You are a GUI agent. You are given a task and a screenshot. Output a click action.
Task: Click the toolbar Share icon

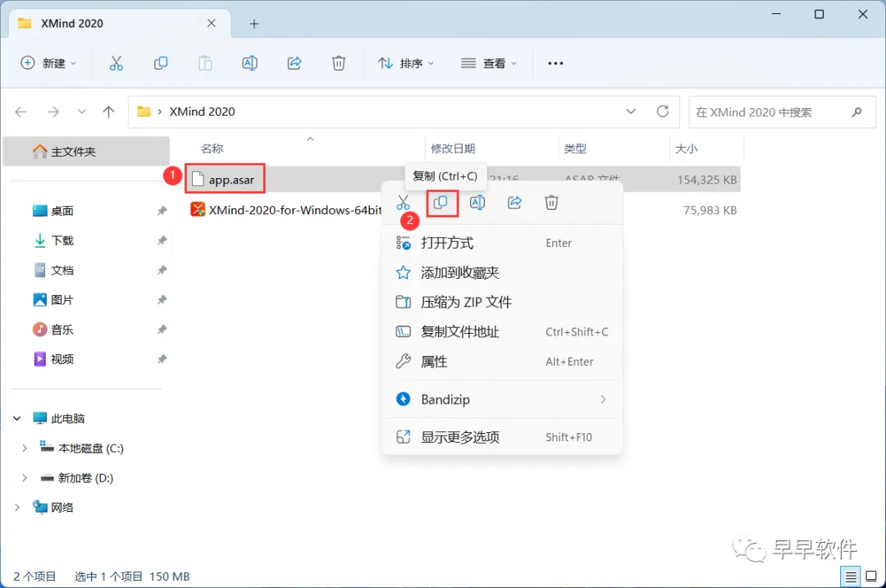(295, 63)
